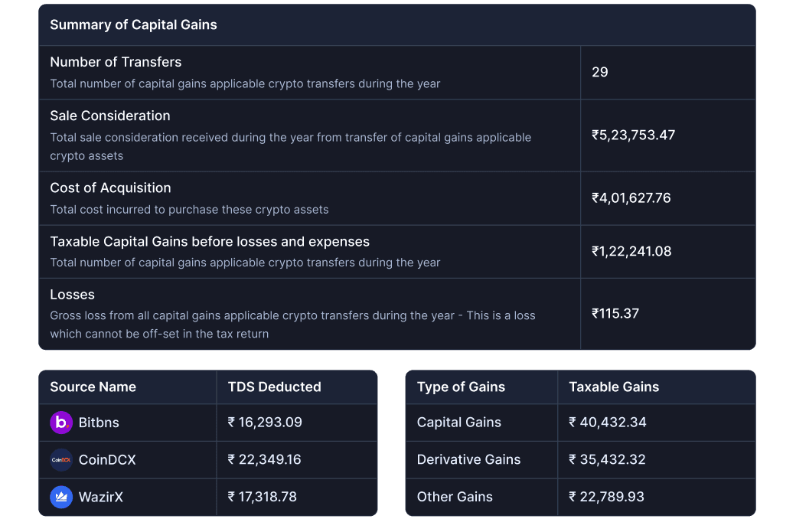Click the WazirX blue logo icon

(61, 497)
